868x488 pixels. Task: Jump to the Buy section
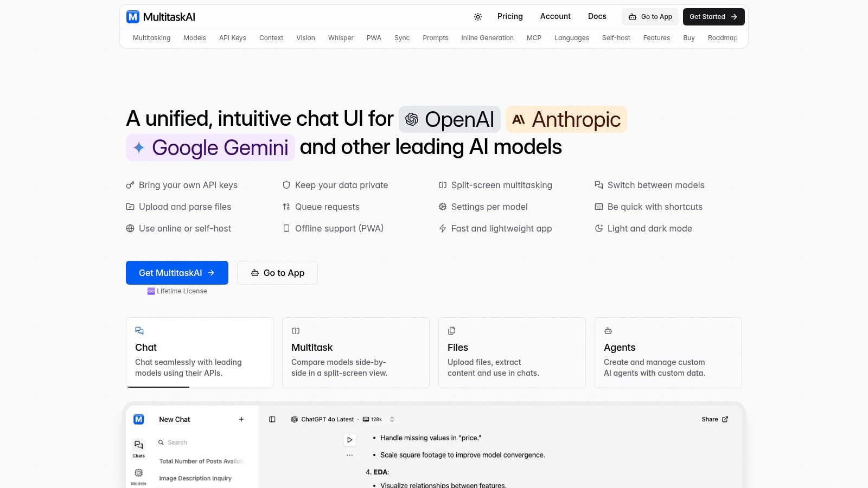[688, 38]
